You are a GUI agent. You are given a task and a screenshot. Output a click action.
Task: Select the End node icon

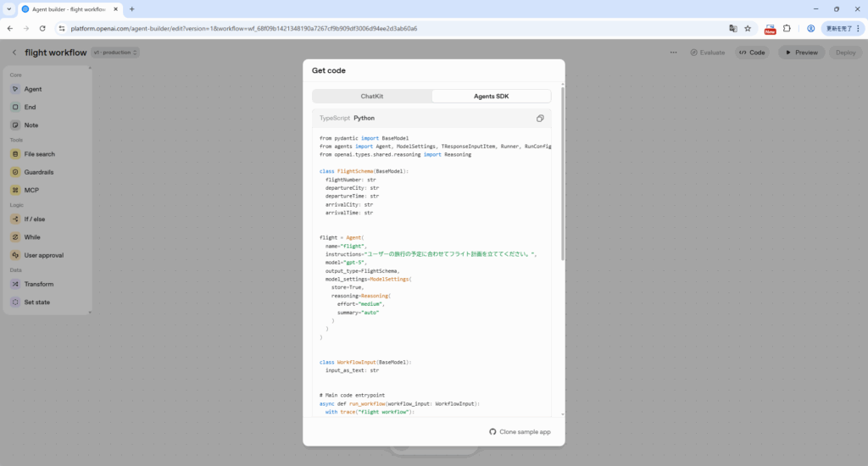click(15, 107)
